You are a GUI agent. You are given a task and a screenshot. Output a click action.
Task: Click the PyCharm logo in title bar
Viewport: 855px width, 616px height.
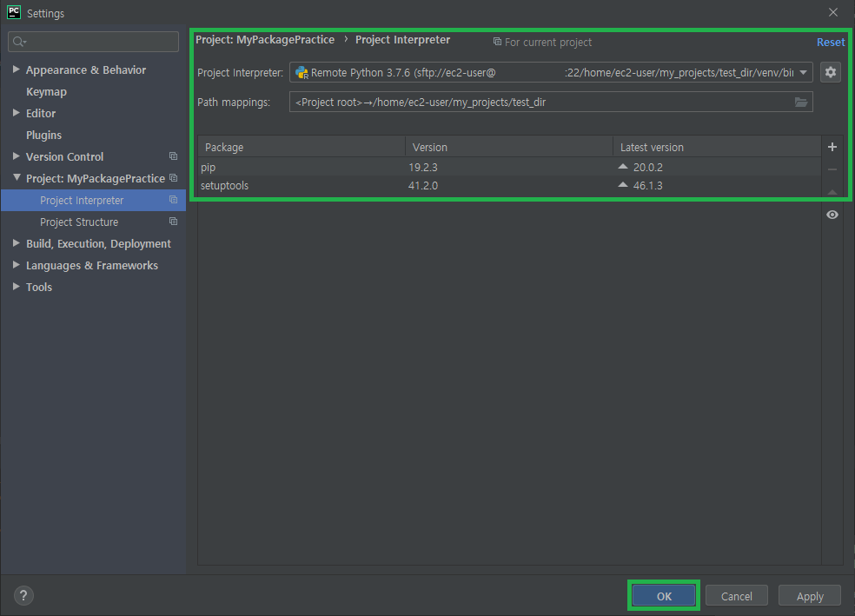(14, 12)
